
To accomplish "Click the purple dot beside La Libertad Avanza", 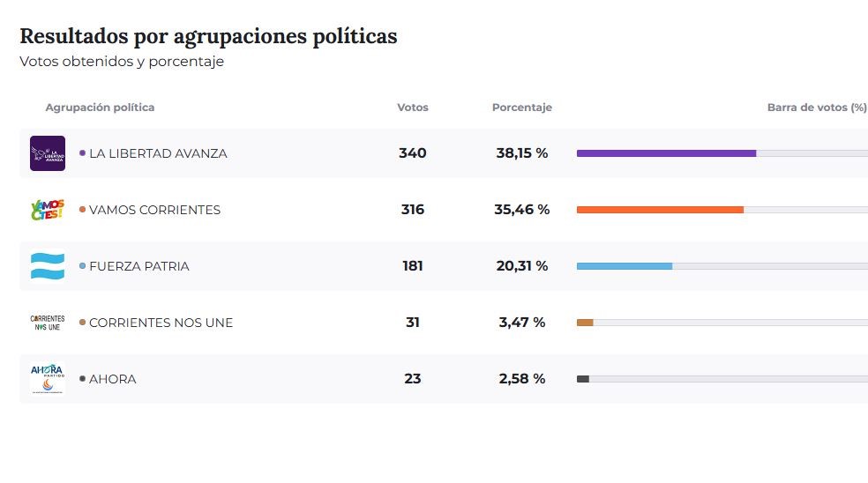I will pos(82,153).
